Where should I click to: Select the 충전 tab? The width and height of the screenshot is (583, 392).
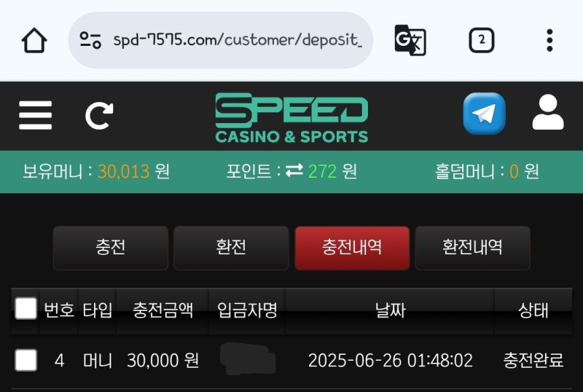[111, 248]
